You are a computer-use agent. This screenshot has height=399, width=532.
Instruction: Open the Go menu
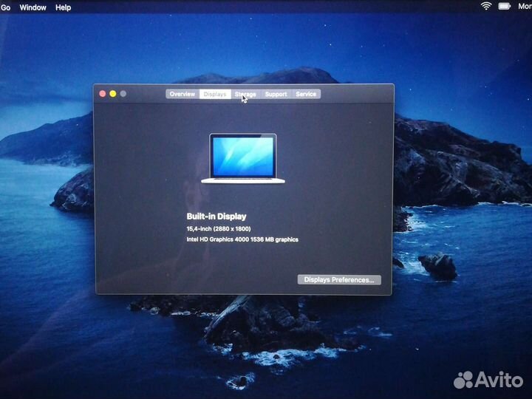click(5, 7)
